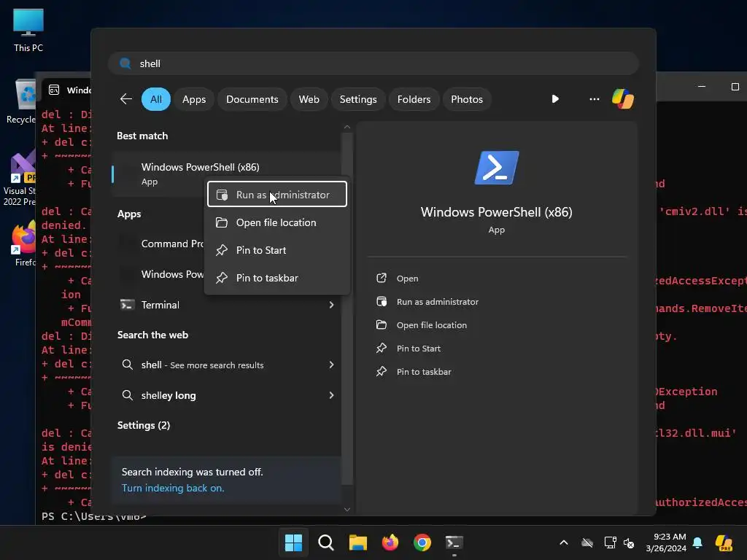Screen dimensions: 747x560
Task: Click the Run as administrator shield icon in preview
Action: coord(381,301)
